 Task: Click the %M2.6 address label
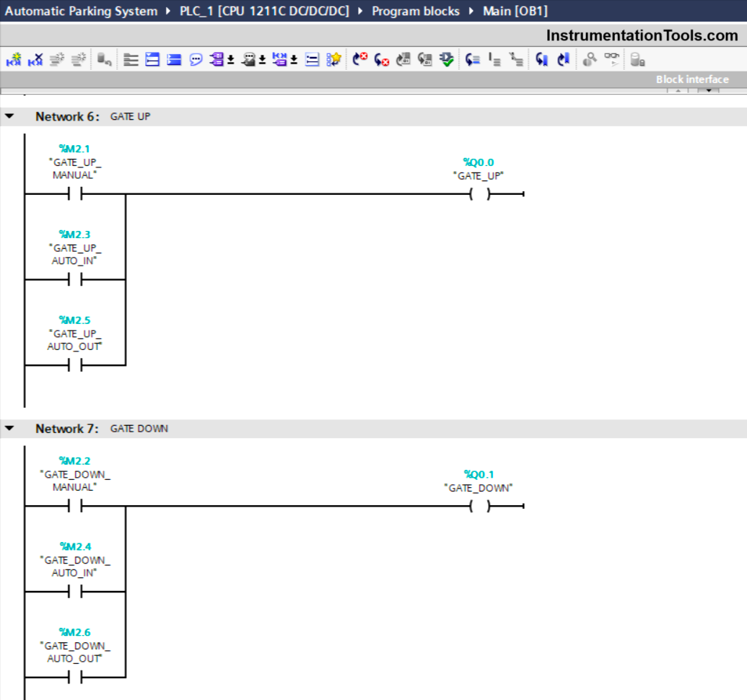[74, 632]
